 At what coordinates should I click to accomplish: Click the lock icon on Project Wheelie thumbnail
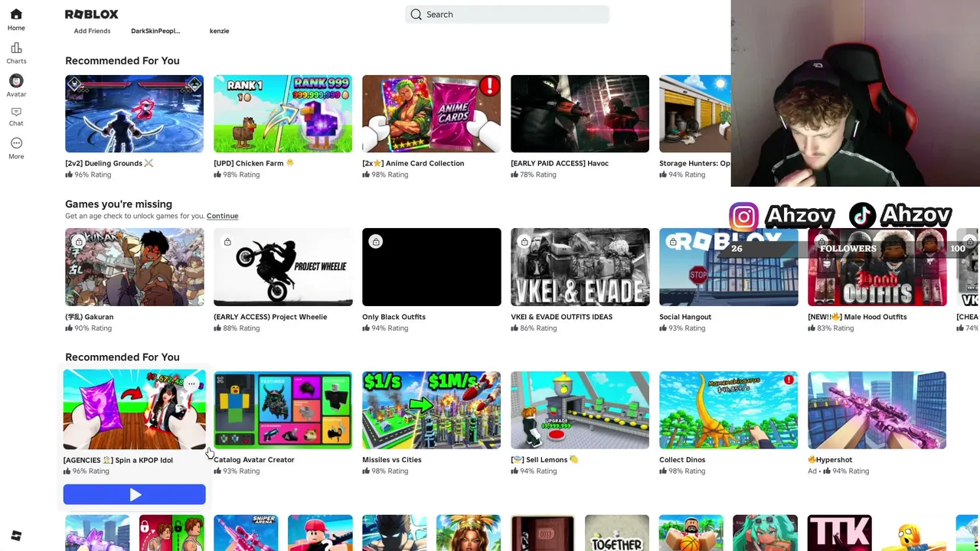pyautogui.click(x=227, y=242)
